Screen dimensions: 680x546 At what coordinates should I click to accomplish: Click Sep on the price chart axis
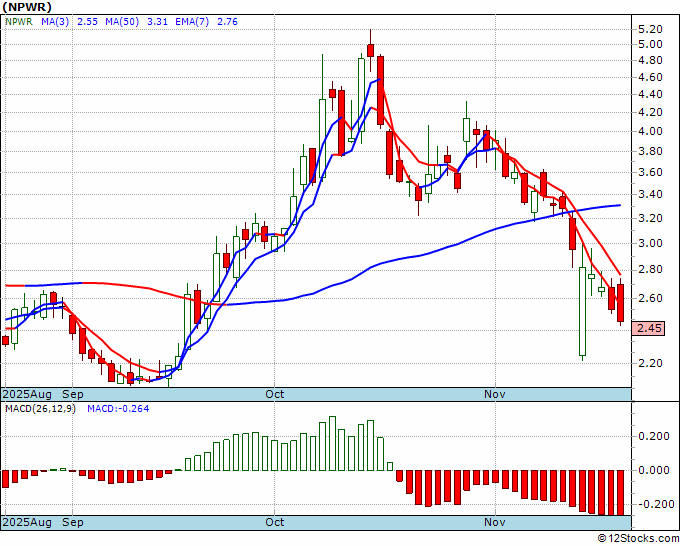pos(73,394)
